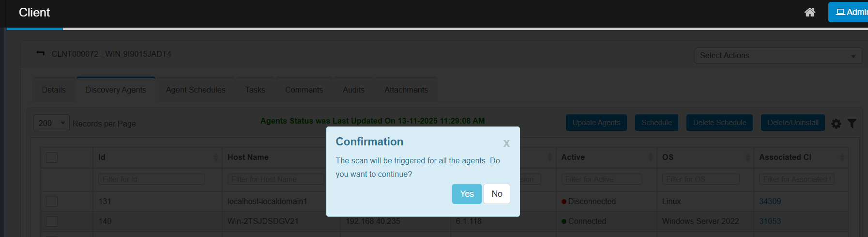
Task: Open the Audits tab
Action: (x=353, y=90)
